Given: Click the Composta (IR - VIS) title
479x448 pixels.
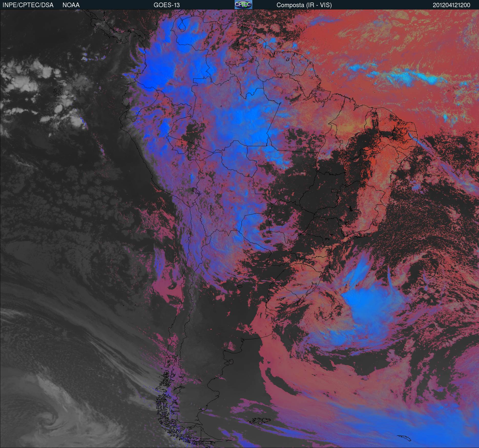Looking at the screenshot, I should 304,5.
